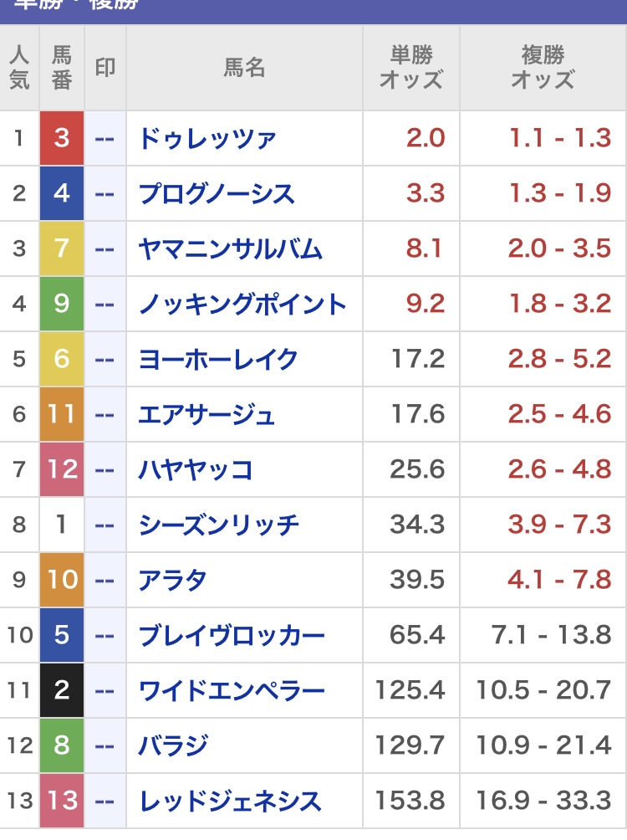Click red horse number 3 swatch
The image size is (627, 840).
click(x=62, y=138)
